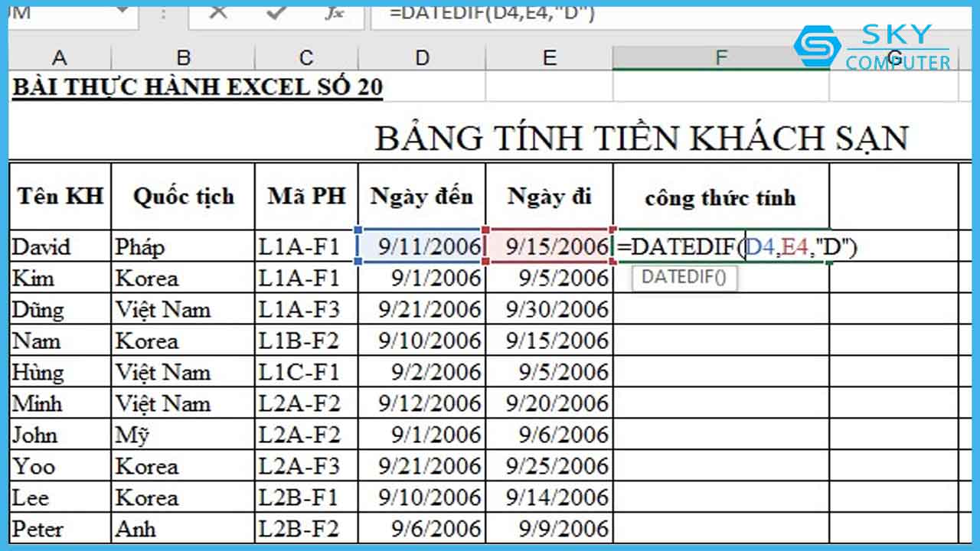This screenshot has height=551, width=980.
Task: Select the cell containing 9/30/2006
Action: coord(549,309)
